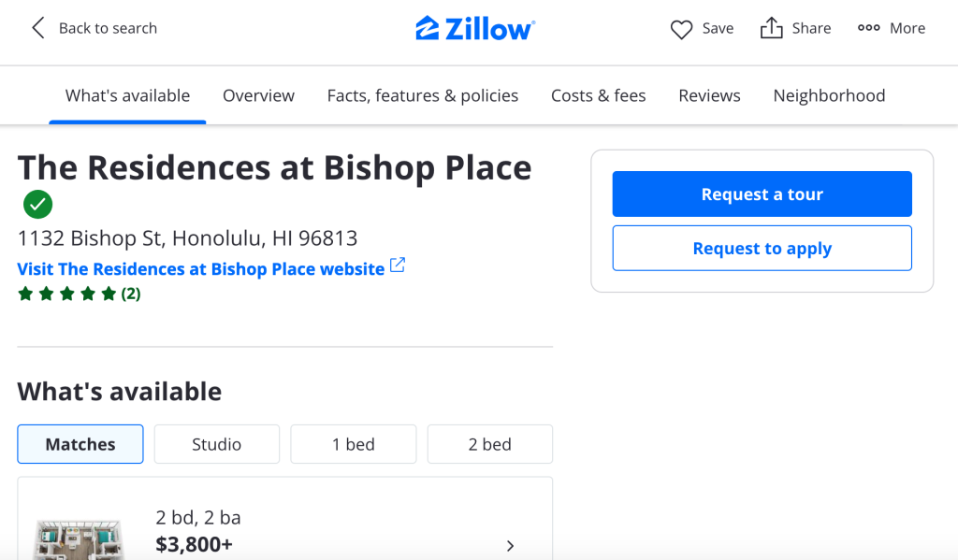Visit The Residences at Bishop Place website
Image resolution: width=958 pixels, height=560 pixels.
201,269
